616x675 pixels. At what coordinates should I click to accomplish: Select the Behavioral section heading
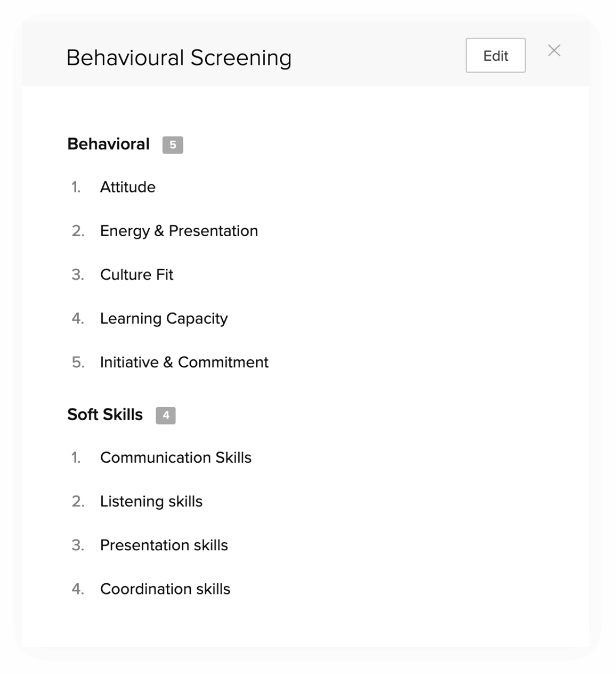(x=108, y=144)
